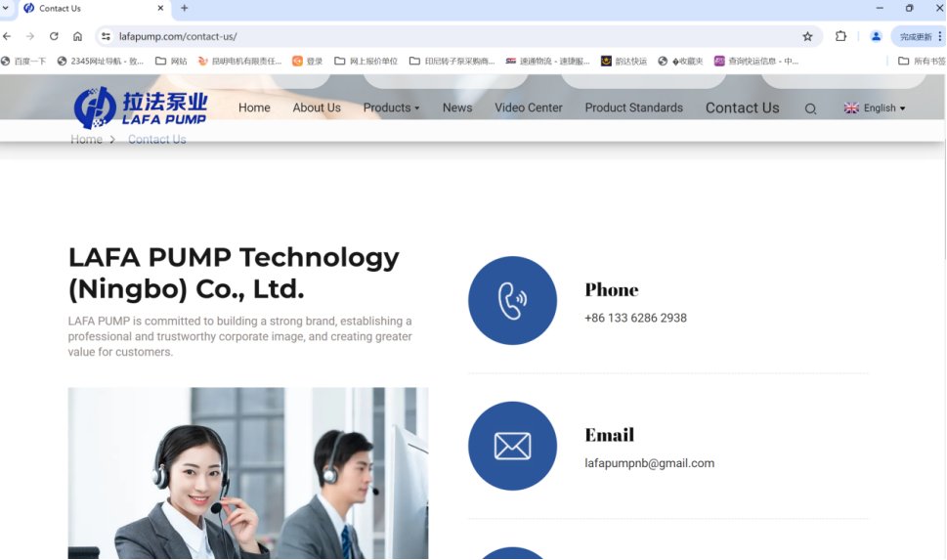Image resolution: width=947 pixels, height=560 pixels.
Task: Open the browser extensions puzzle icon
Action: pyautogui.click(x=840, y=36)
